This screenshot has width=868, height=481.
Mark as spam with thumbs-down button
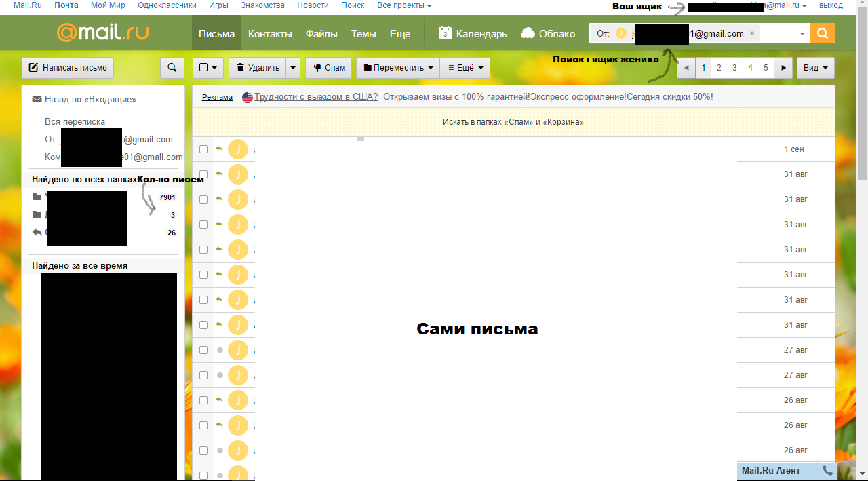click(x=329, y=68)
